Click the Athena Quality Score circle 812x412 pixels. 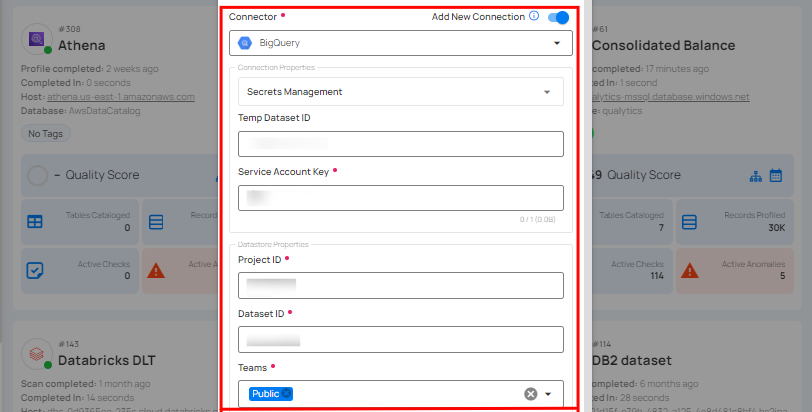coord(37,175)
